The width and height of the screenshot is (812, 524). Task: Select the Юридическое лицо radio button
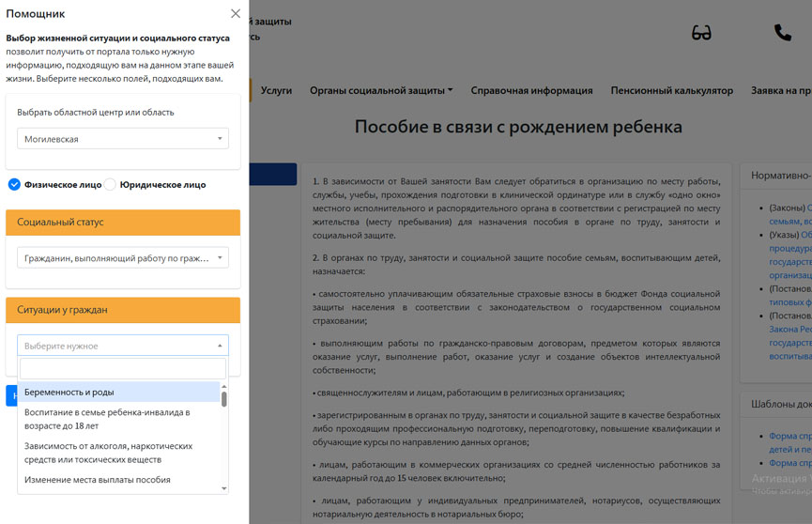[x=111, y=185]
